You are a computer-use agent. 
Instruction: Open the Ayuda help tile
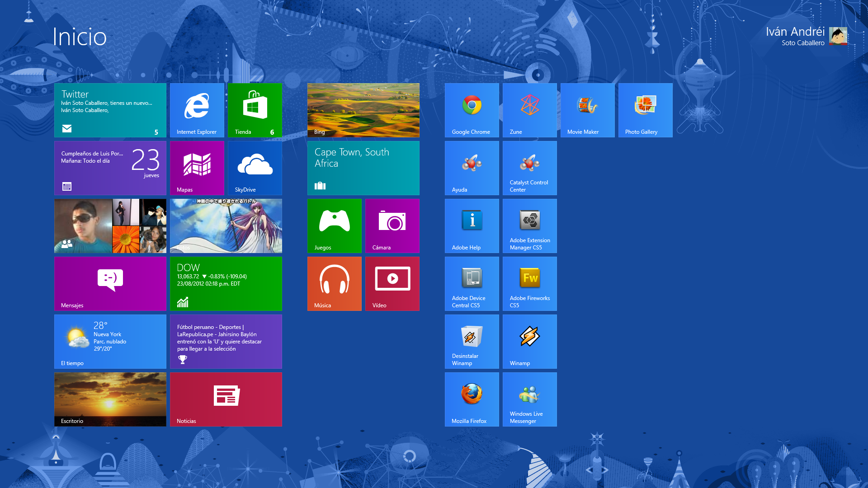pyautogui.click(x=472, y=168)
